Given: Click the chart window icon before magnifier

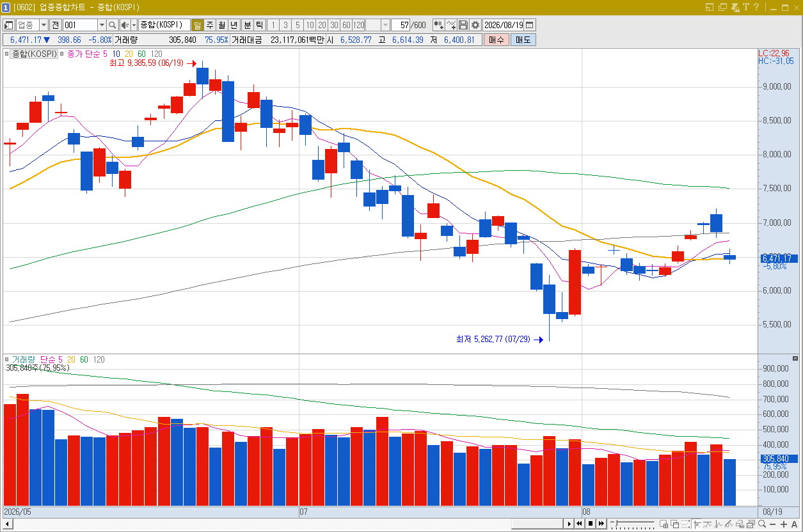Looking at the screenshot, I should [751, 524].
